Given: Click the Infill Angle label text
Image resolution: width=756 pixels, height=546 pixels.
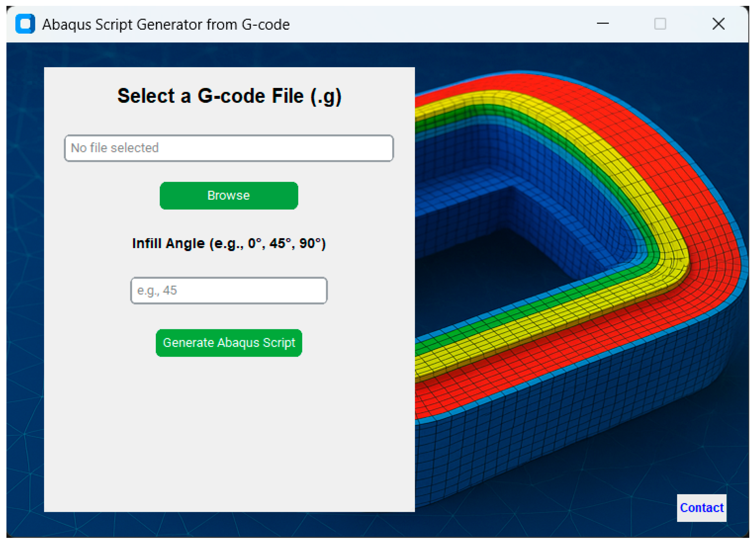Looking at the screenshot, I should (x=229, y=244).
